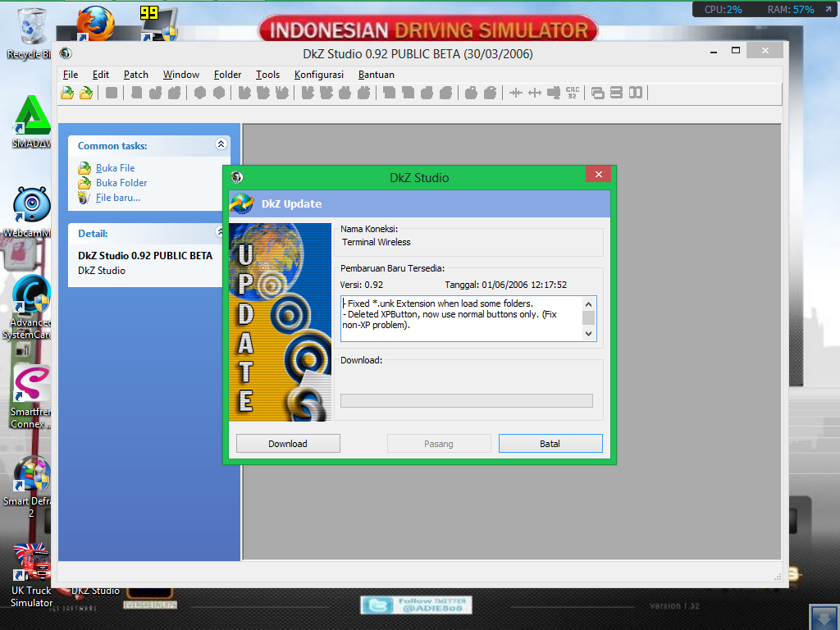Click the download progress bar

click(x=467, y=400)
